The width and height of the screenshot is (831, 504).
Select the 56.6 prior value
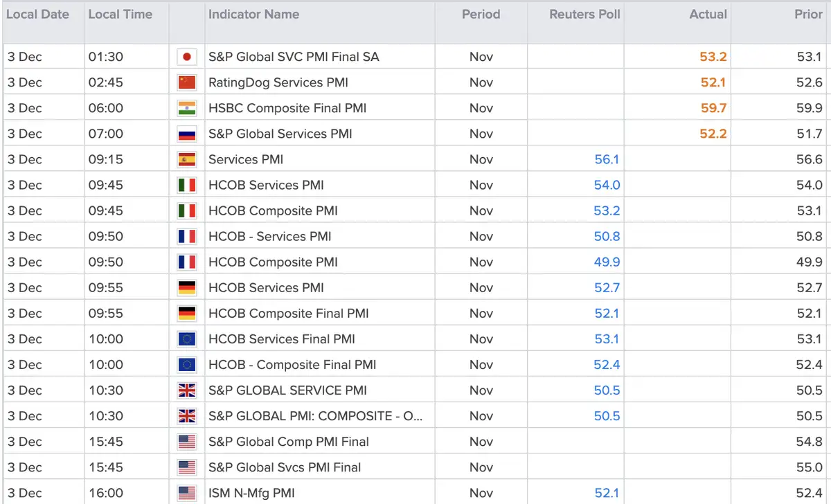810,159
